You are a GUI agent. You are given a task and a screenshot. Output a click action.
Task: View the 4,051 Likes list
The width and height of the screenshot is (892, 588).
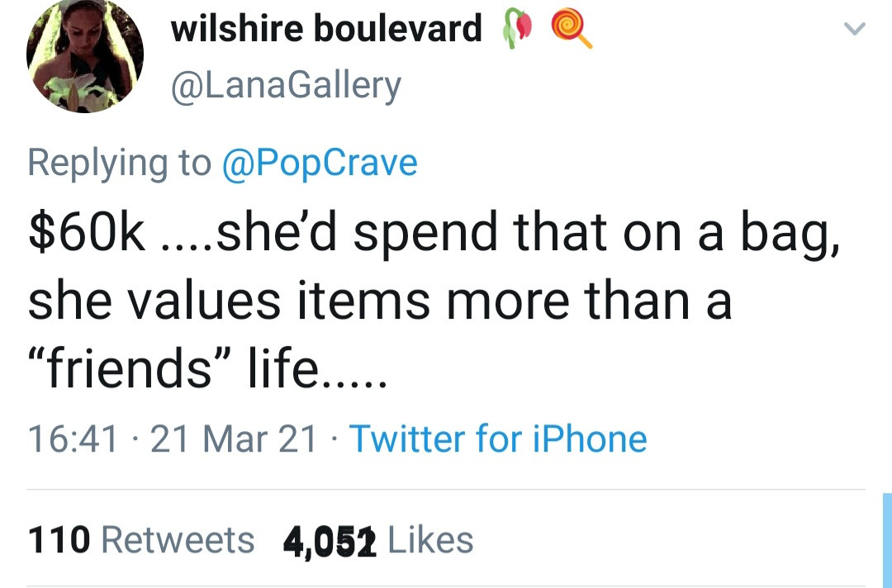tap(378, 539)
